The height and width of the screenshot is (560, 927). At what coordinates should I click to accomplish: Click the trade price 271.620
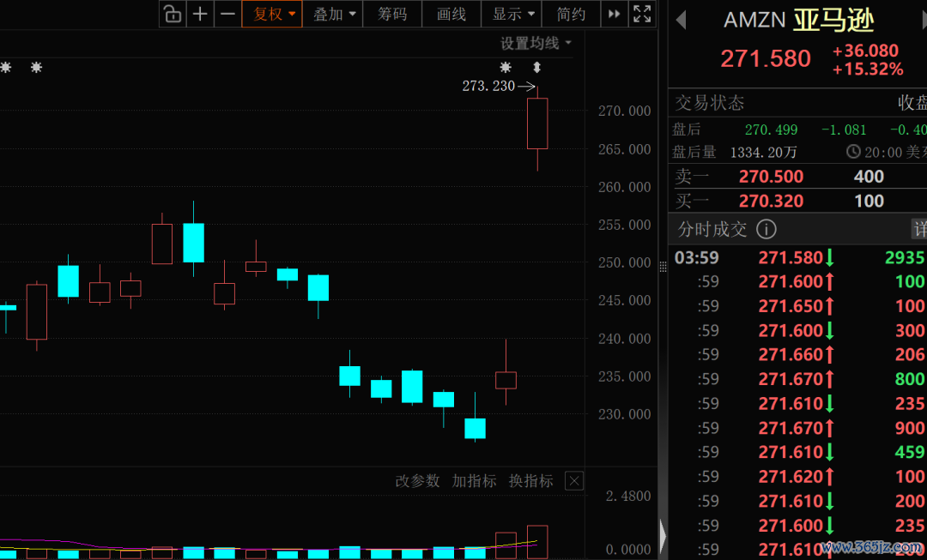[x=791, y=476]
